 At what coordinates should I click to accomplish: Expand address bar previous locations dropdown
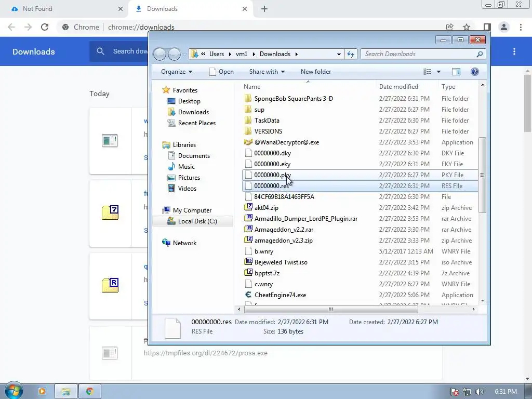click(x=339, y=54)
